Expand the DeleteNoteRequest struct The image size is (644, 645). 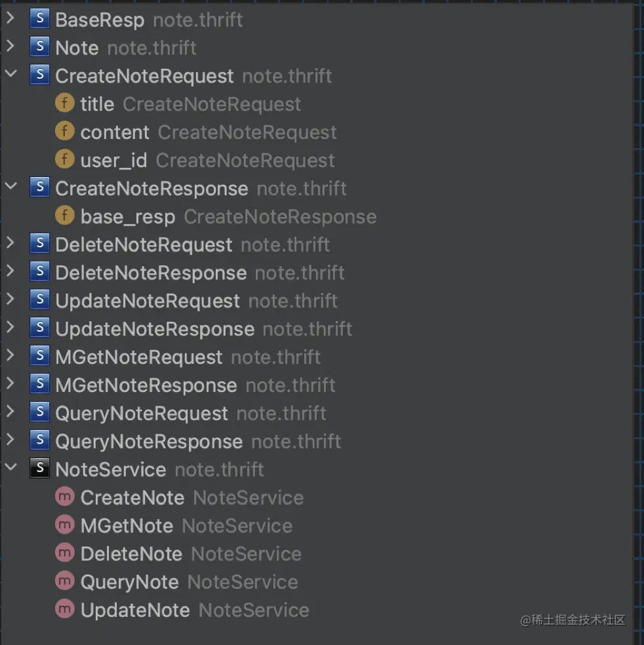(10, 244)
